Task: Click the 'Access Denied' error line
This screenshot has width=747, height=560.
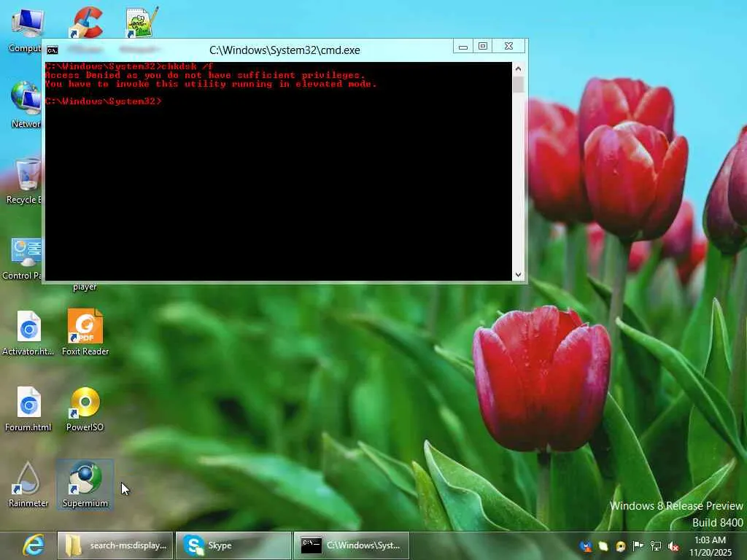Action: pos(205,75)
